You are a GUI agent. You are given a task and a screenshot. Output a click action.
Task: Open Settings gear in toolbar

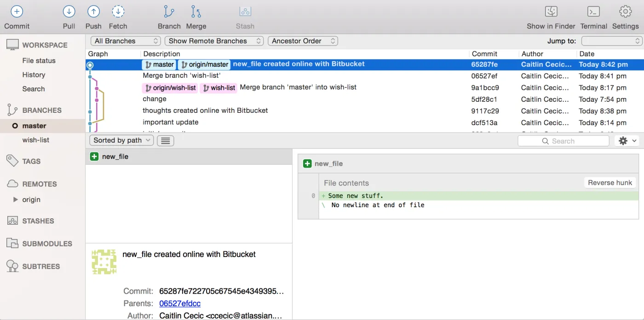tap(625, 12)
